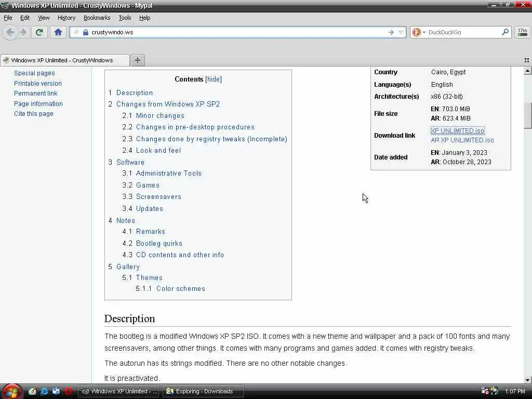Open the History menu
This screenshot has height=399, width=532.
point(66,18)
